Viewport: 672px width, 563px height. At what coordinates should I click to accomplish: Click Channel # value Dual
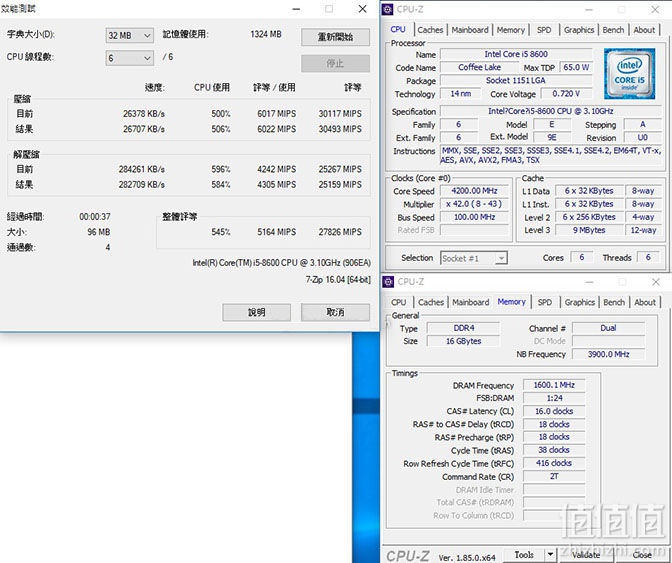click(x=609, y=328)
